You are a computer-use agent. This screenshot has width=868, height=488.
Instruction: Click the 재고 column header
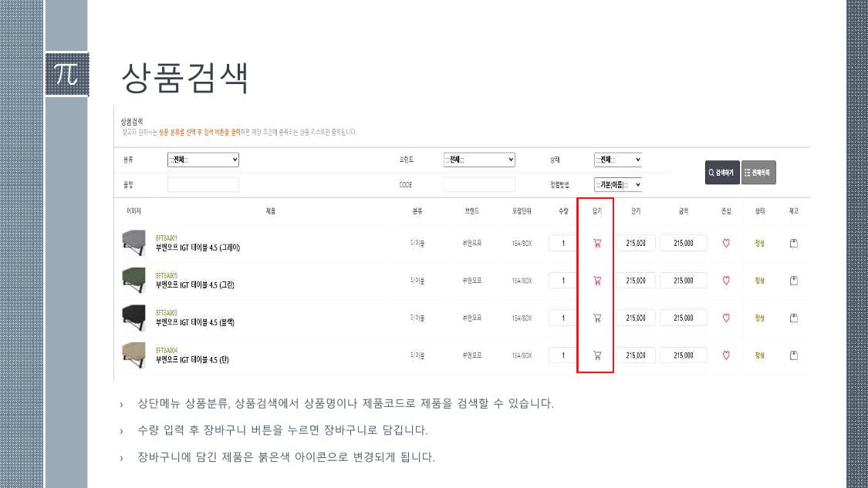tap(793, 210)
